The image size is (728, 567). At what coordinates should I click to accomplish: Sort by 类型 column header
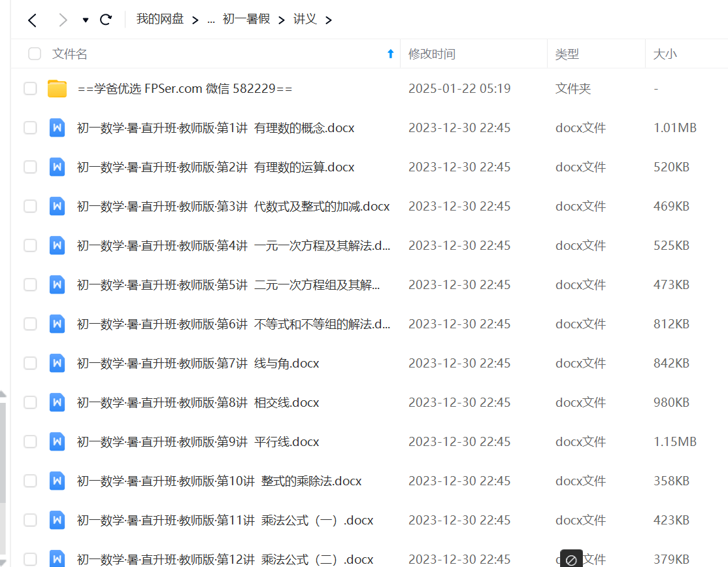(567, 54)
